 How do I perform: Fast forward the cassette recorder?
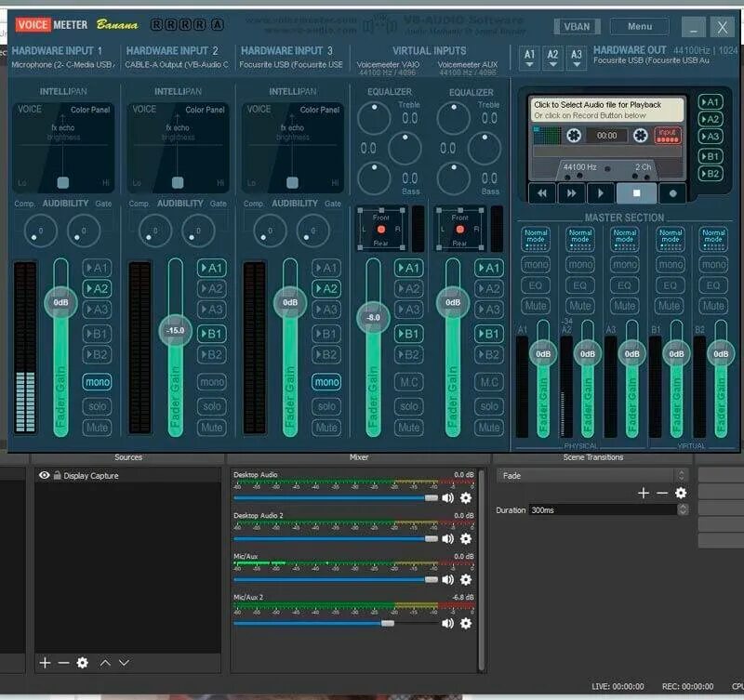[571, 193]
